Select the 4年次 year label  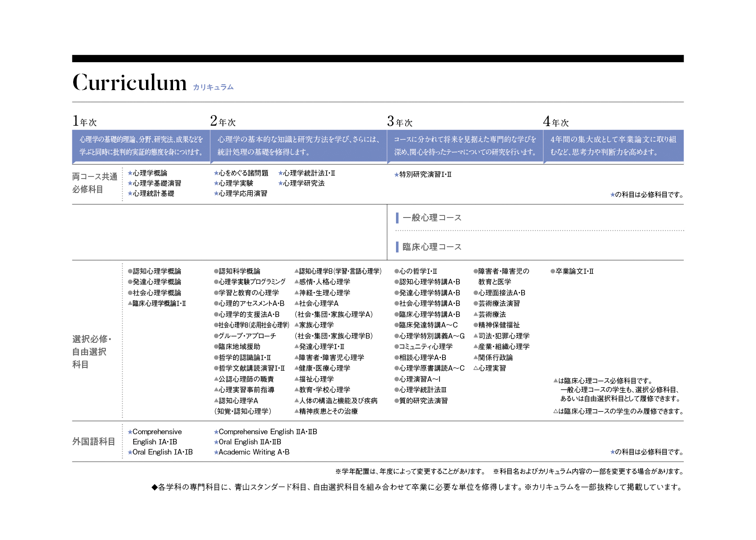556,122
